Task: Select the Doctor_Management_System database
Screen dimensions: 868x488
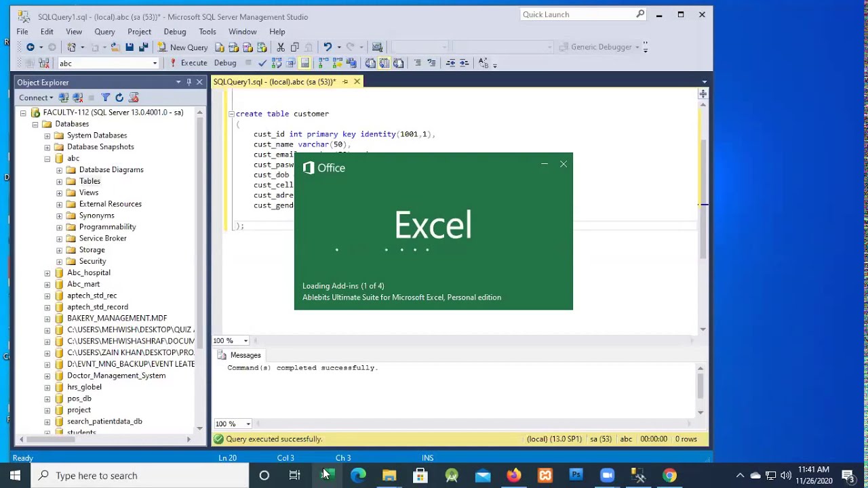Action: pos(116,375)
